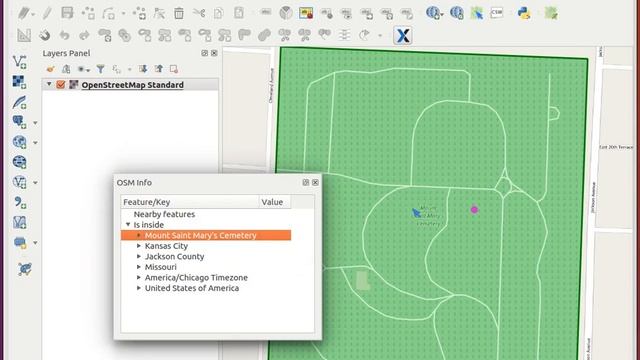
Task: Click the Feature/Key column header
Action: 190,202
